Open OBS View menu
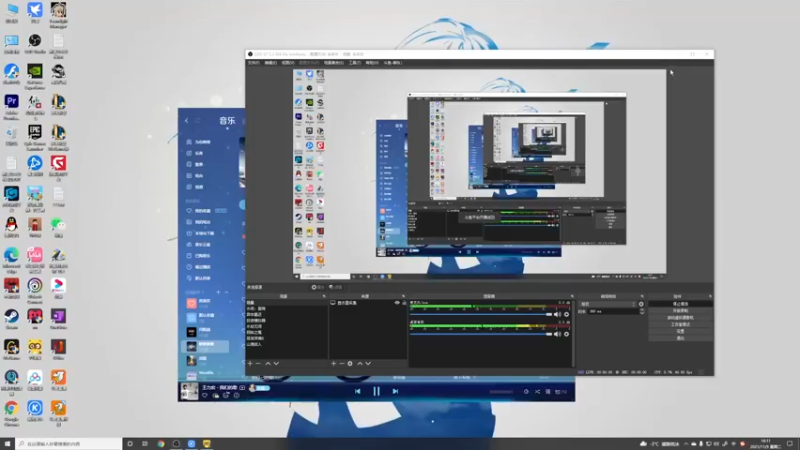Viewport: 800px width, 450px height. pos(288,63)
